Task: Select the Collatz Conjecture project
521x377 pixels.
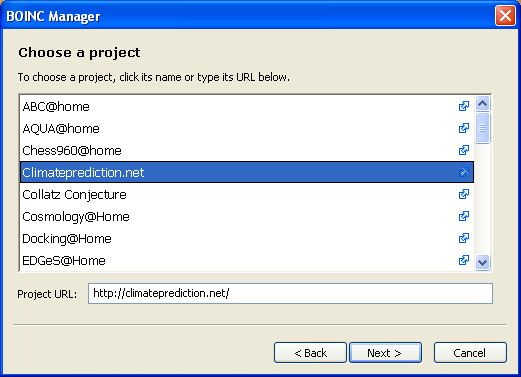Action: 247,194
